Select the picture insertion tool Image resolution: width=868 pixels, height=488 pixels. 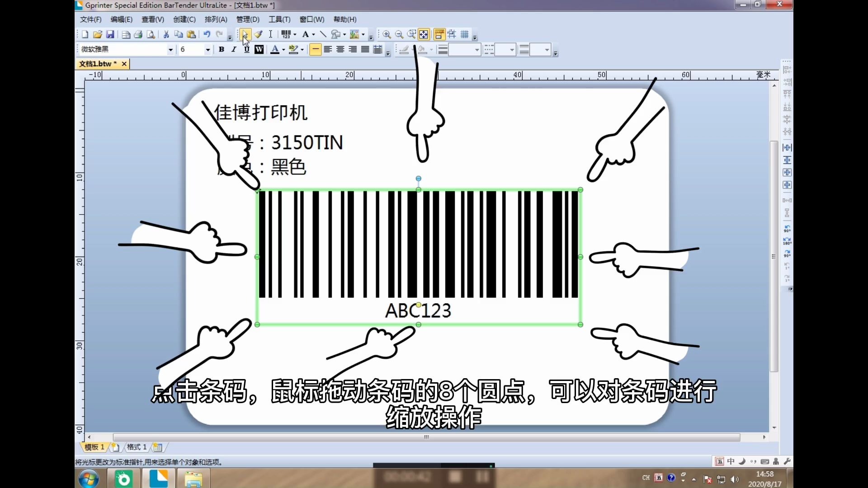(354, 34)
